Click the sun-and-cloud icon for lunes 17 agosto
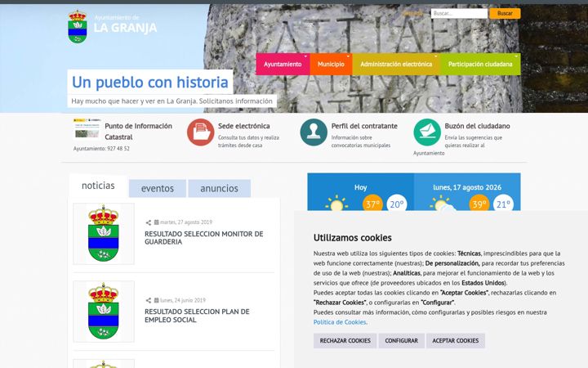588x368 pixels. tap(442, 203)
